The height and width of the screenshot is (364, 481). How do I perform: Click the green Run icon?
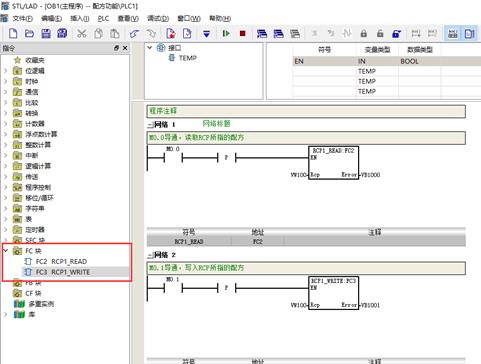click(x=226, y=33)
